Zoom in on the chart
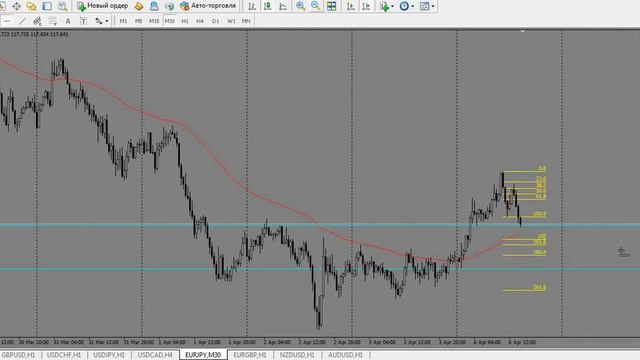 tap(300, 6)
